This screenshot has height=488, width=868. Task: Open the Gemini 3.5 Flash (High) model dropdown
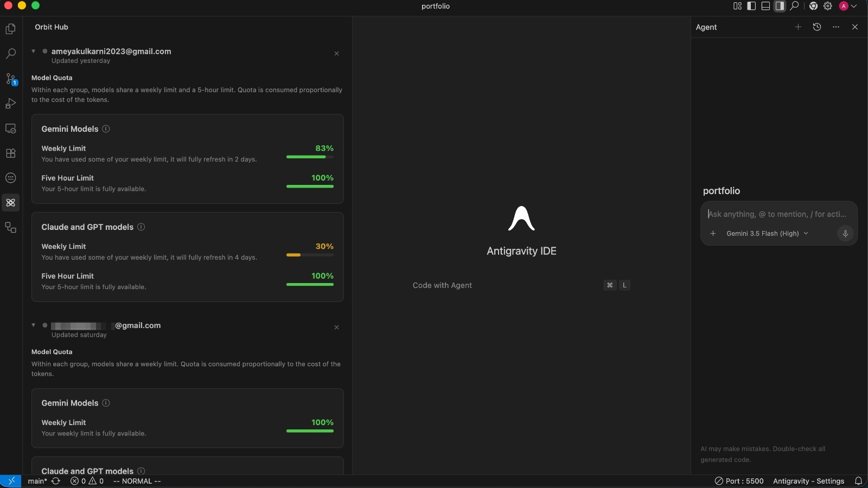[x=767, y=234]
